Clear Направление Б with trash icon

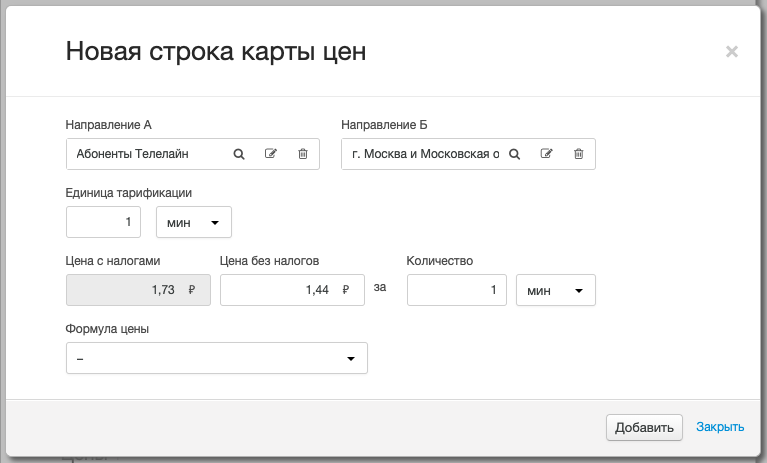pos(579,154)
